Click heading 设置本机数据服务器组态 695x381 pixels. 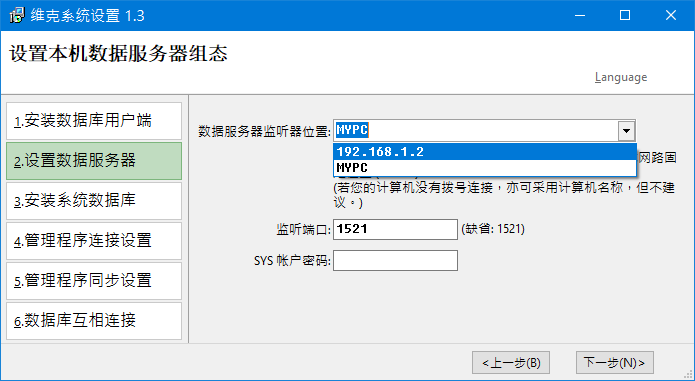click(118, 54)
